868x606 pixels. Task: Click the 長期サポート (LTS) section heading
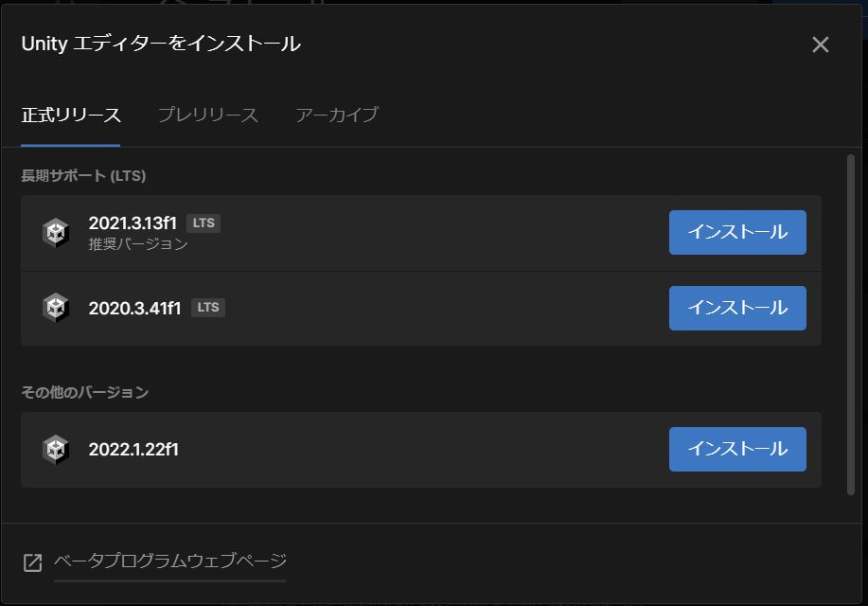83,175
